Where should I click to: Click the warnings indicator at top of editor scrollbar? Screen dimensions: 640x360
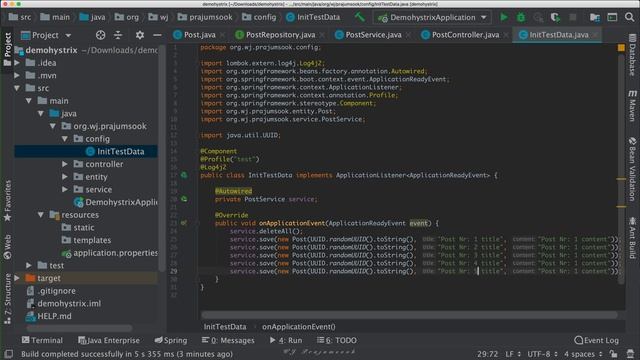pos(621,48)
